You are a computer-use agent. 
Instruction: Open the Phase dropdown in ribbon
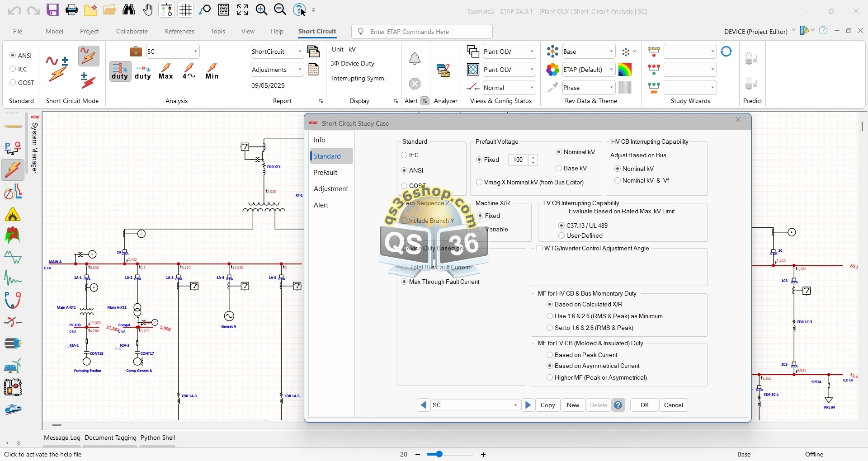[x=611, y=88]
